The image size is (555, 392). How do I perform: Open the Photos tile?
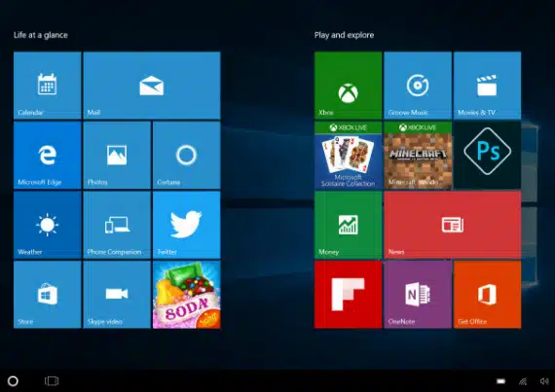117,155
